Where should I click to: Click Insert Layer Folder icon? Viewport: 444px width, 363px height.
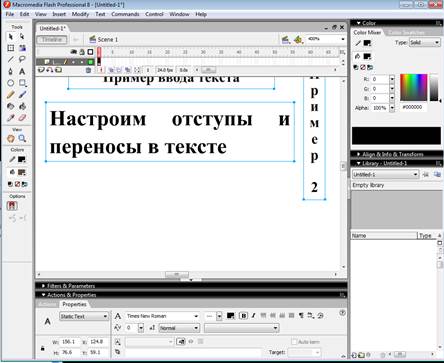tap(58, 70)
